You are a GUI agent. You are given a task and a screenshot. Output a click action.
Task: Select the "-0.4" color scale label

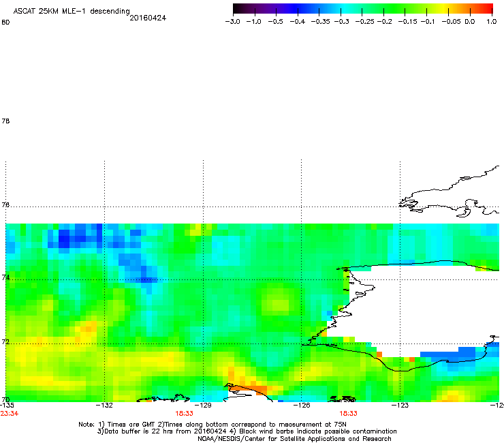297,22
